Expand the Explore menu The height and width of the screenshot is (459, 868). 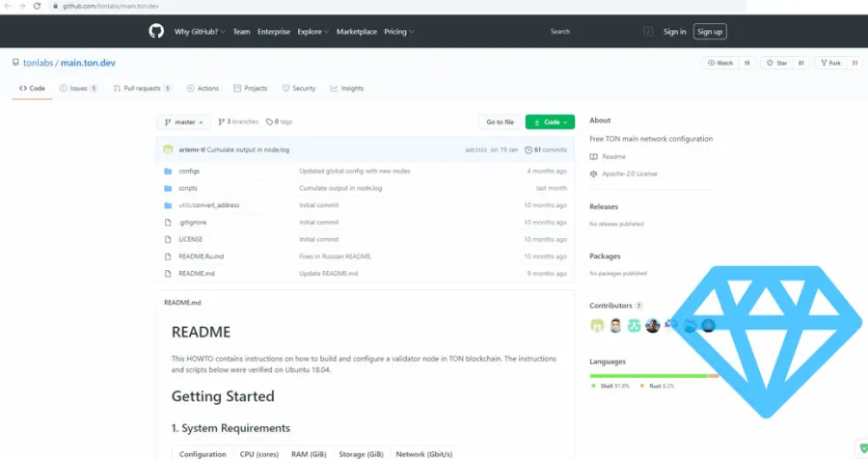[x=312, y=32]
